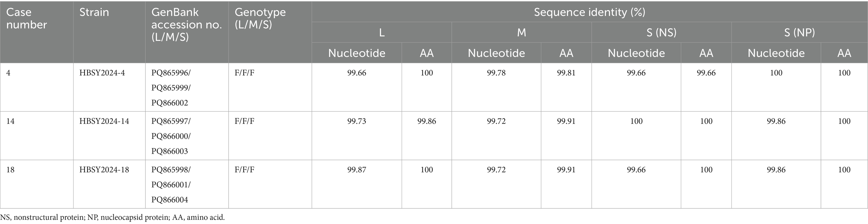Select strain HBSY2024-18 cell
The width and height of the screenshot is (868, 224).
coord(104,170)
